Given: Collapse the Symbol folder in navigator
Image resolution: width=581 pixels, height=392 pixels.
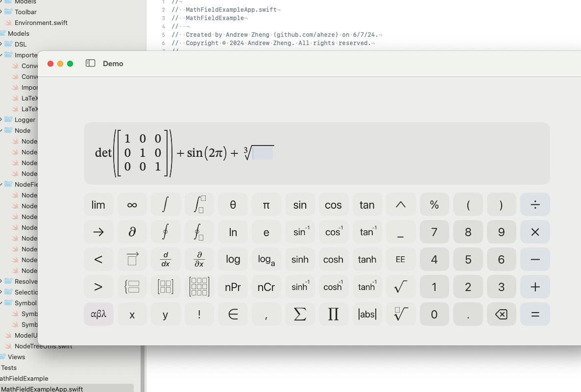Looking at the screenshot, I should [1, 303].
